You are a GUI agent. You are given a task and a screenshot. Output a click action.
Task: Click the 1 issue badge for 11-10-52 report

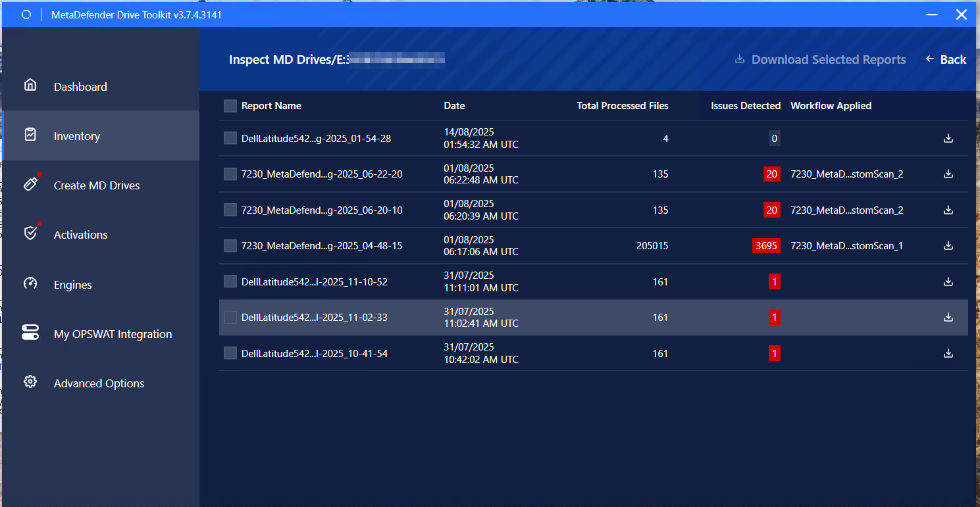tap(775, 282)
